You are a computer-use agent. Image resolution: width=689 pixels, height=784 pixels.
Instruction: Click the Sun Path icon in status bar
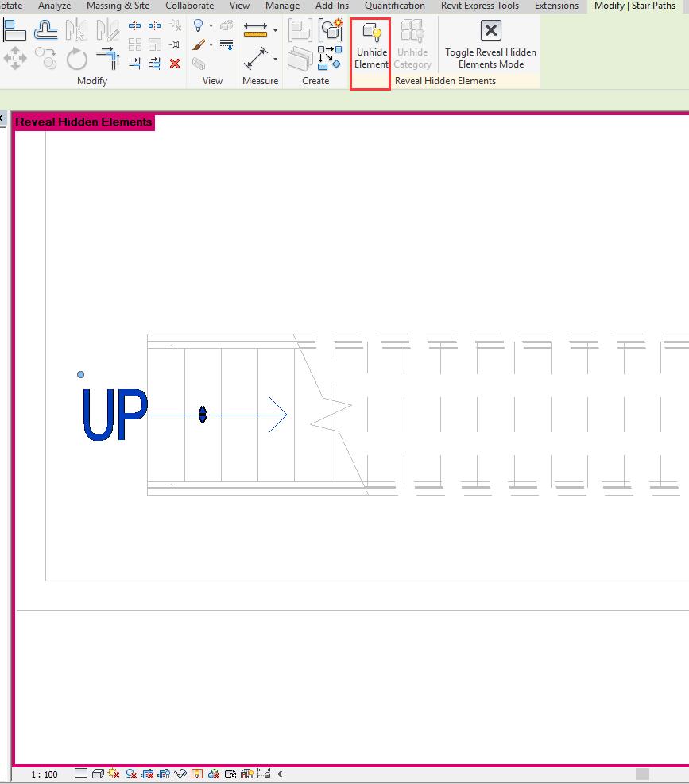pyautogui.click(x=112, y=773)
